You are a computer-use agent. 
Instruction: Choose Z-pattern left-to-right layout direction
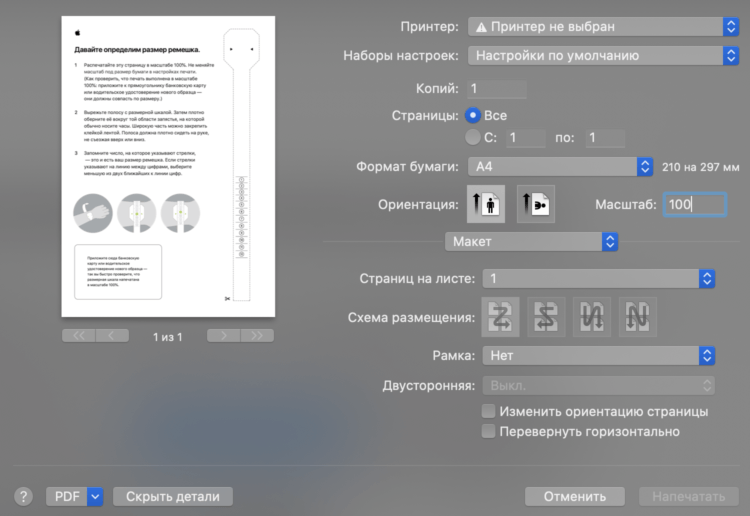[500, 317]
